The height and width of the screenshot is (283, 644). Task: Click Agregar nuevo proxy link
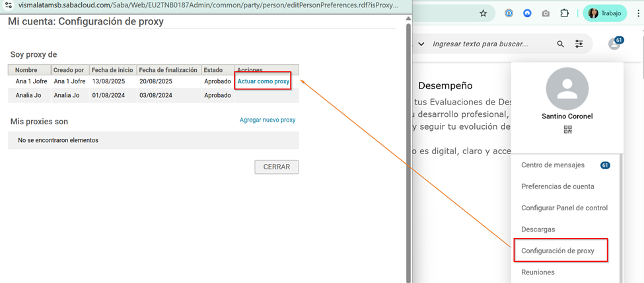268,120
